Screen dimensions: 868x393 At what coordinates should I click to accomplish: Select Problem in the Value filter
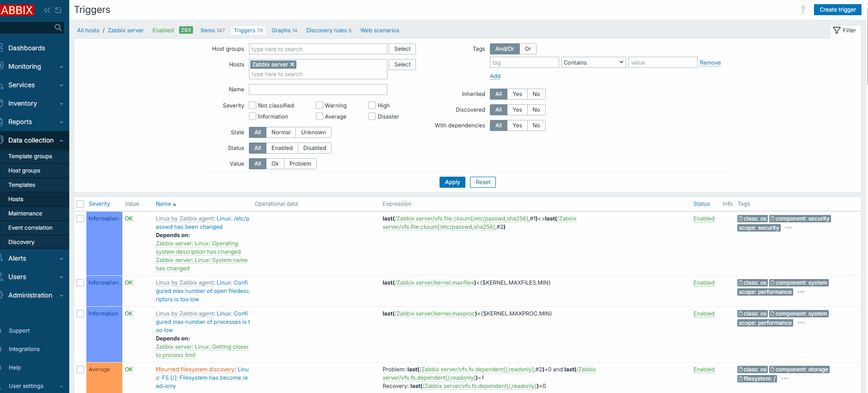pyautogui.click(x=300, y=164)
